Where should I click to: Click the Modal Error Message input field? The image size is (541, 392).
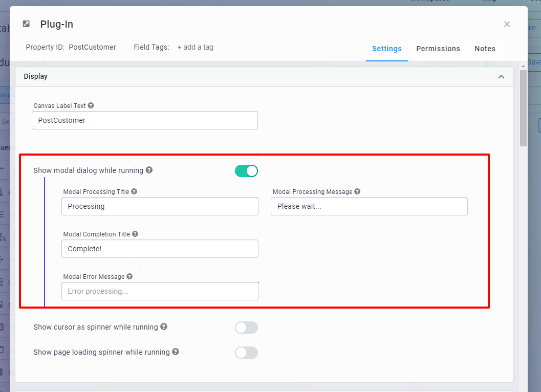pyautogui.click(x=160, y=291)
